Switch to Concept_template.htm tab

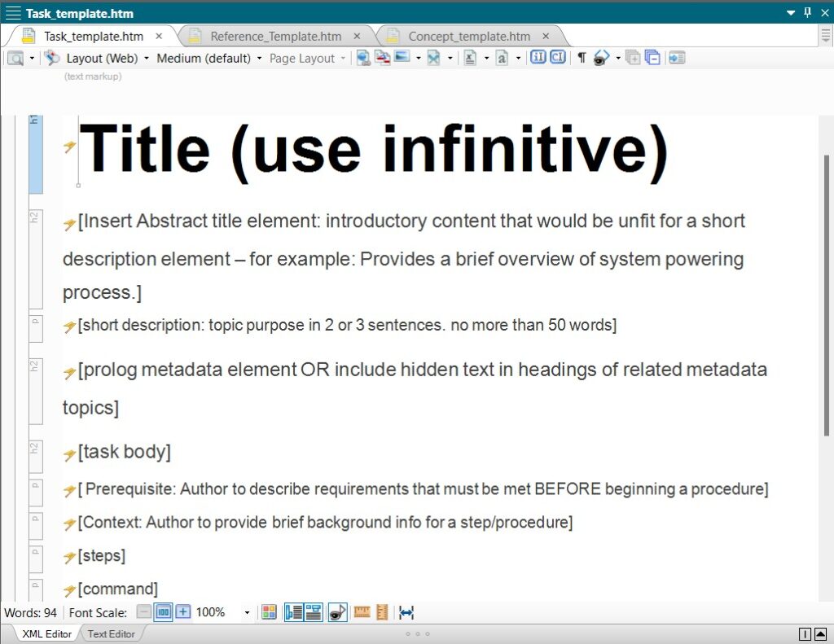(469, 36)
